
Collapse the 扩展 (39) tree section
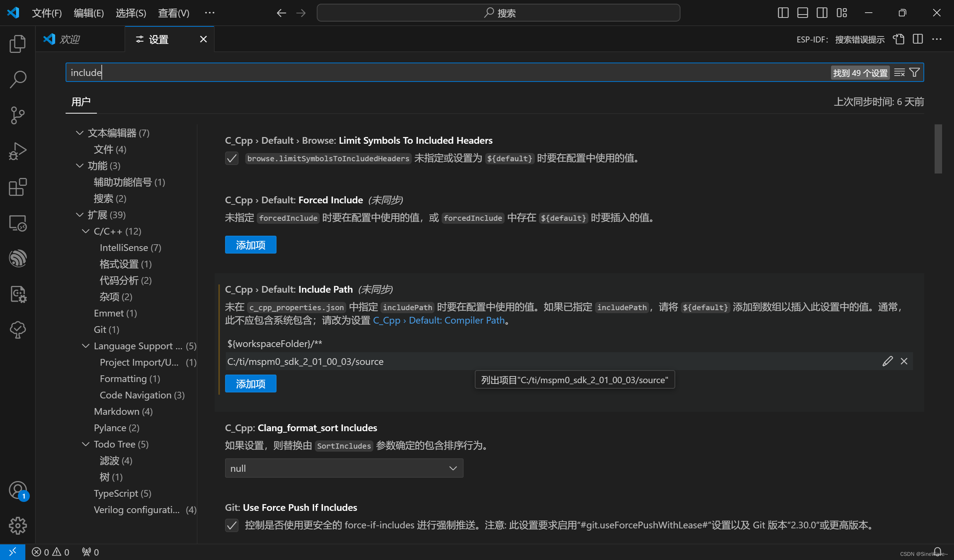[79, 215]
